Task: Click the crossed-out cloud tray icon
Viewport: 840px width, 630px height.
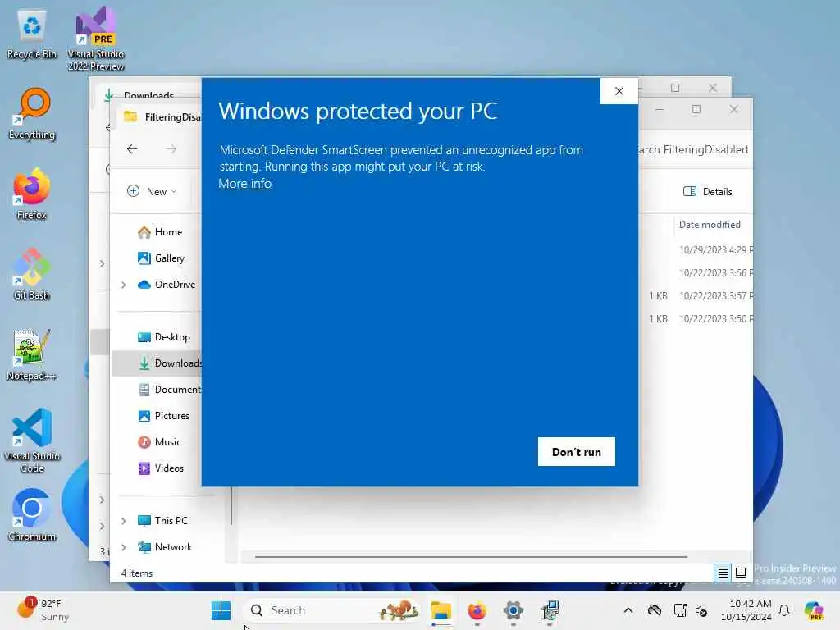Action: (x=654, y=610)
